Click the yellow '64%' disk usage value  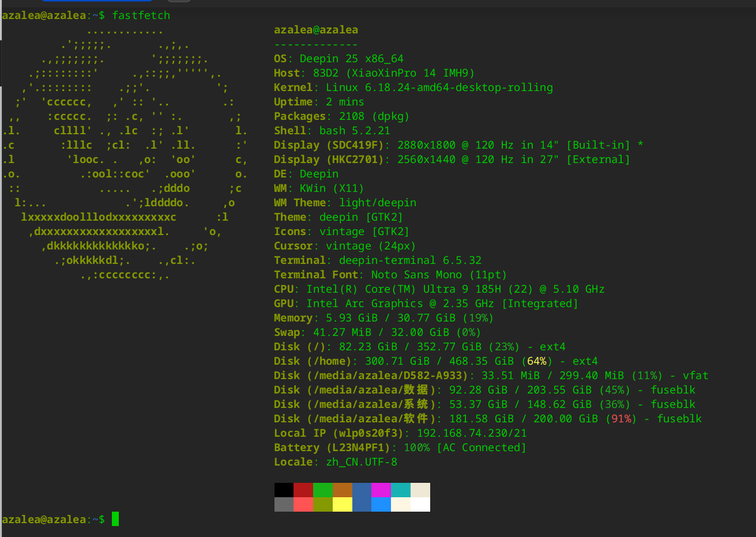point(537,361)
